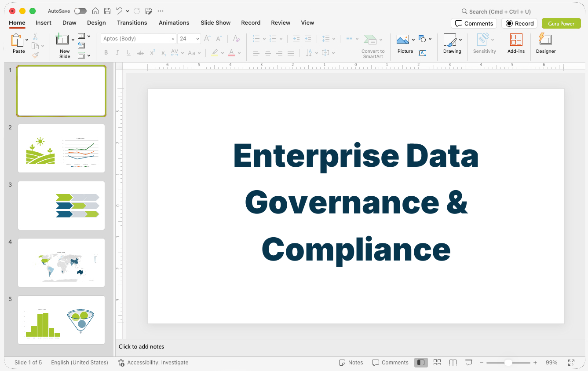Open the title bar three-dots More menu
The image size is (588, 371).
pos(161,11)
